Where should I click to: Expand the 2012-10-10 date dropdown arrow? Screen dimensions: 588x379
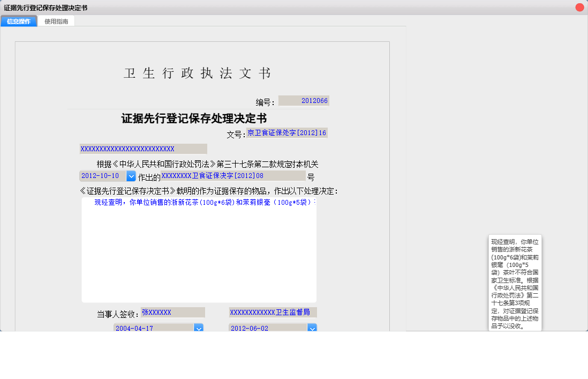131,176
